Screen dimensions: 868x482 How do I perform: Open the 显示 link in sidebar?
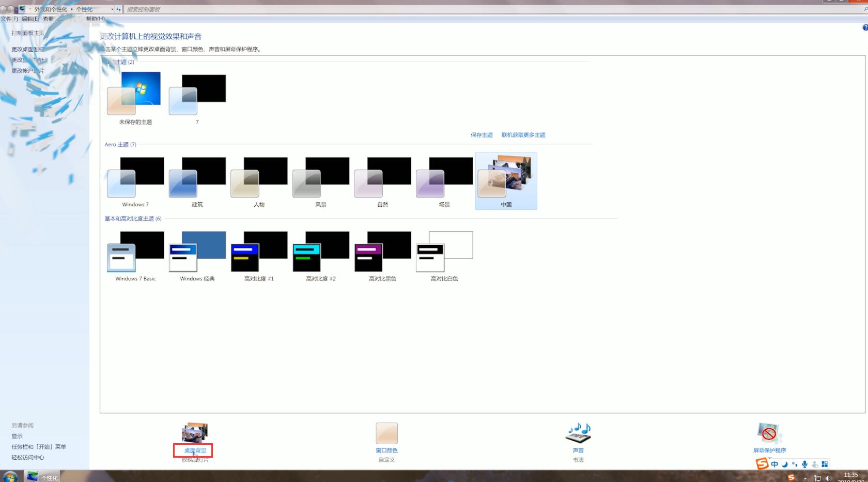coord(17,436)
